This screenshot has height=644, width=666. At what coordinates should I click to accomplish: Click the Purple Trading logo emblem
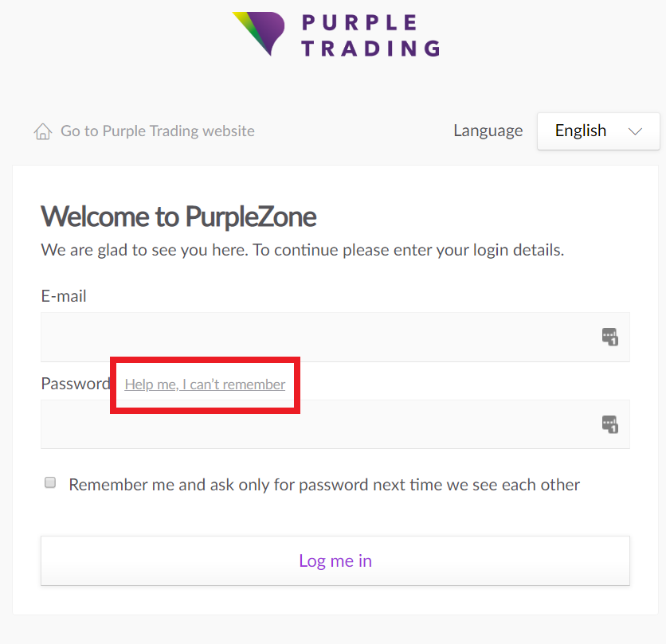point(259,33)
